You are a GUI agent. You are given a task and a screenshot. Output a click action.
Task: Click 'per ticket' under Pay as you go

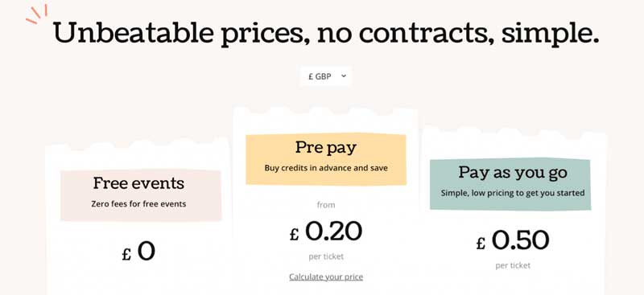[513, 265]
